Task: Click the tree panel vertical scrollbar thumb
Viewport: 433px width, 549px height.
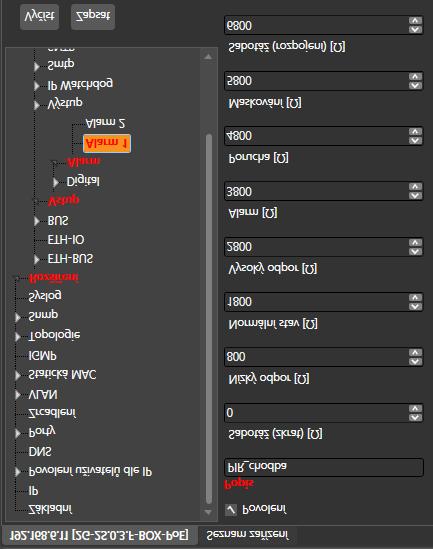Action: 209,319
